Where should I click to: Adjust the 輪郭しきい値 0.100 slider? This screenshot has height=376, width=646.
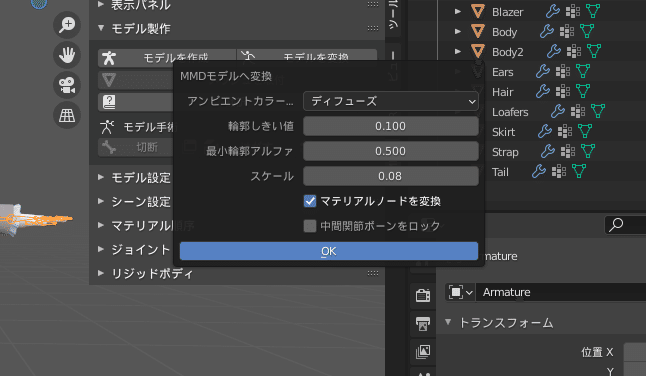pos(391,126)
